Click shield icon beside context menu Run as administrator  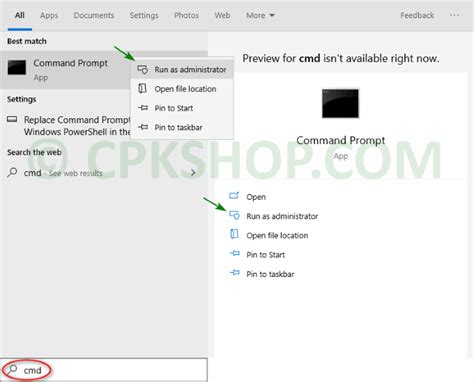[x=143, y=69]
